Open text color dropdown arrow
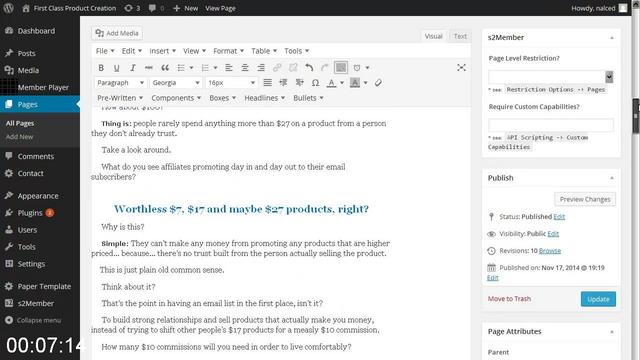The image size is (640, 360). [x=342, y=83]
